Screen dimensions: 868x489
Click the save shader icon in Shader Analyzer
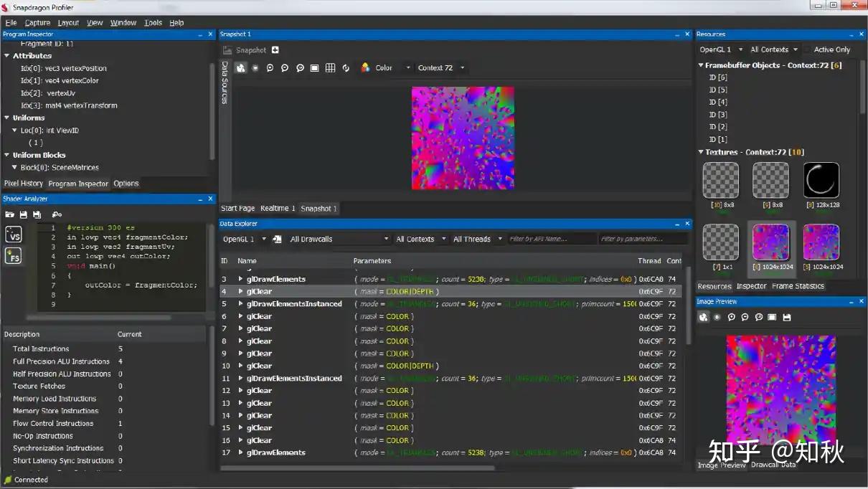(24, 214)
